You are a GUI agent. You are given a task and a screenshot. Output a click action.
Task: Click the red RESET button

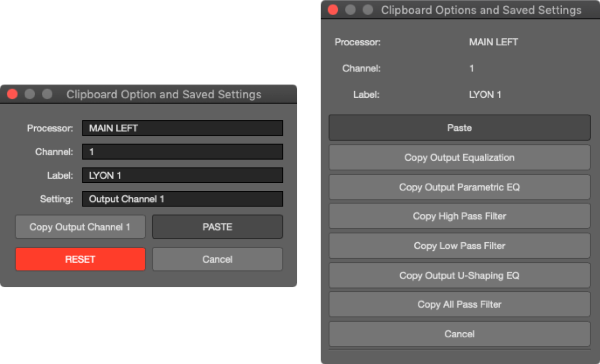[80, 259]
